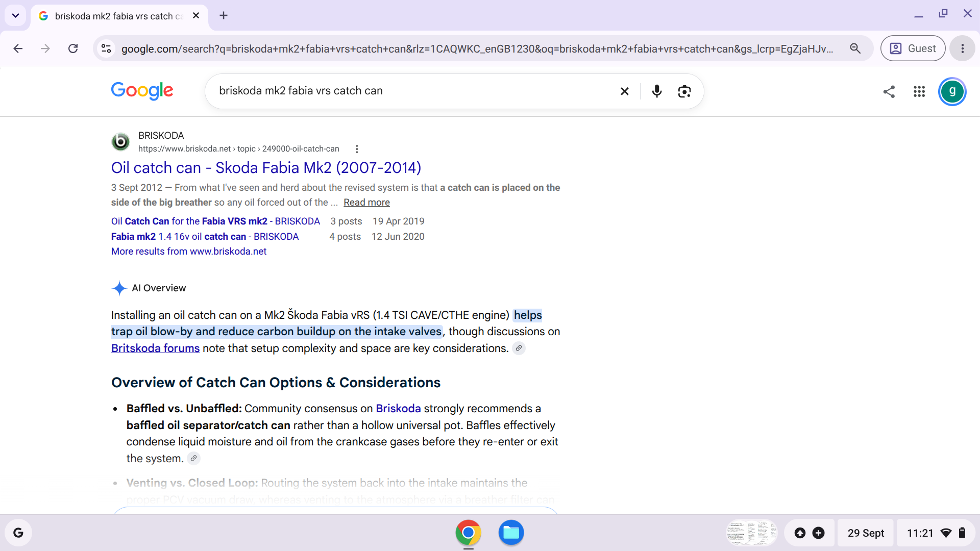View site information icon in address bar
This screenshot has height=551, width=980.
[106, 48]
